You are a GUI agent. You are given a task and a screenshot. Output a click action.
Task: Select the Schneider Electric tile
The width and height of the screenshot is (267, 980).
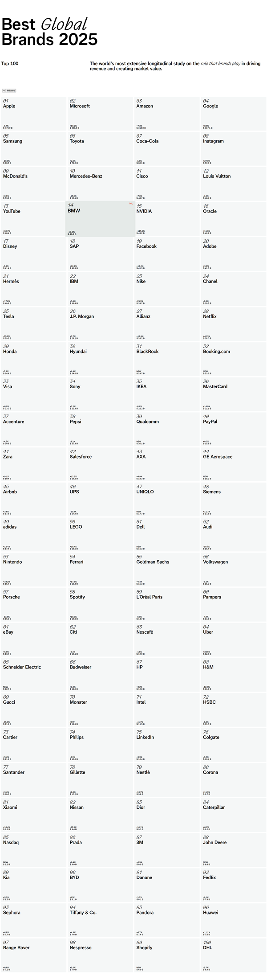[x=33, y=675]
